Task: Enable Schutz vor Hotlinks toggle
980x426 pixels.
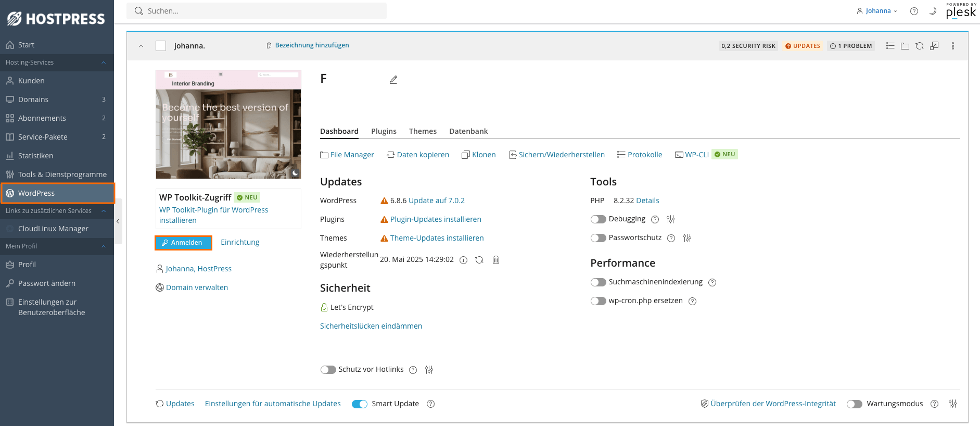Action: click(328, 370)
